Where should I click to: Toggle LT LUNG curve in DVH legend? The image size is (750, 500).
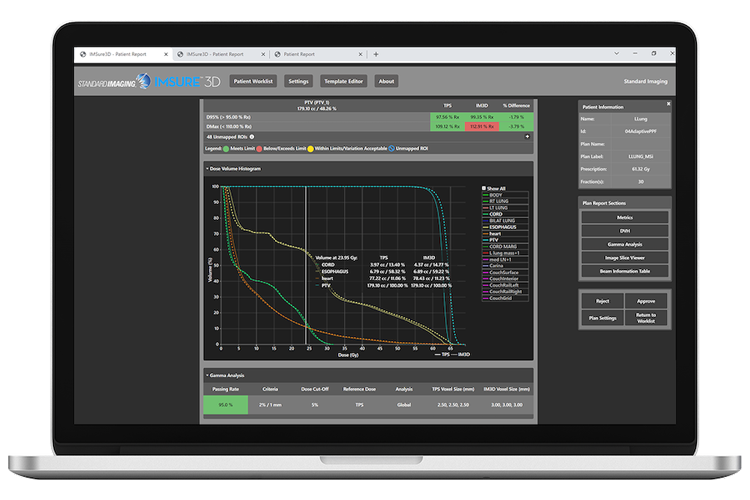[505, 208]
